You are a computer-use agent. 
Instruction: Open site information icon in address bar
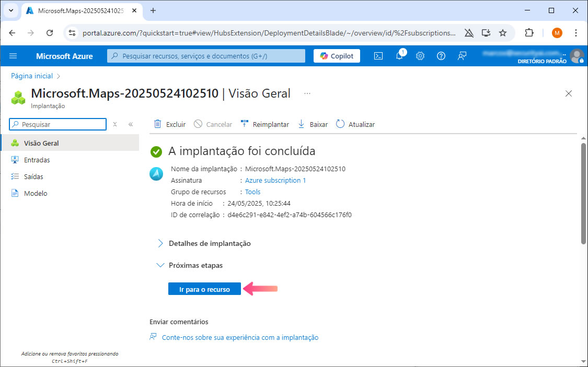click(x=72, y=33)
